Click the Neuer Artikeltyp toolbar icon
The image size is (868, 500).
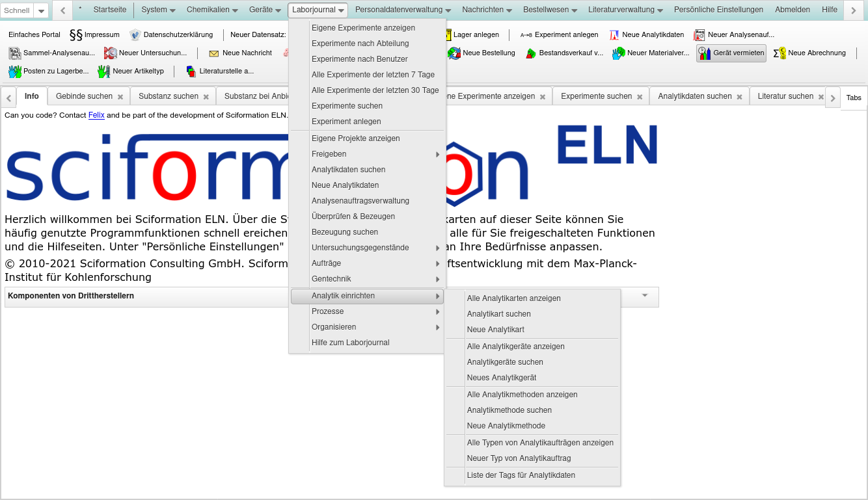pyautogui.click(x=104, y=72)
